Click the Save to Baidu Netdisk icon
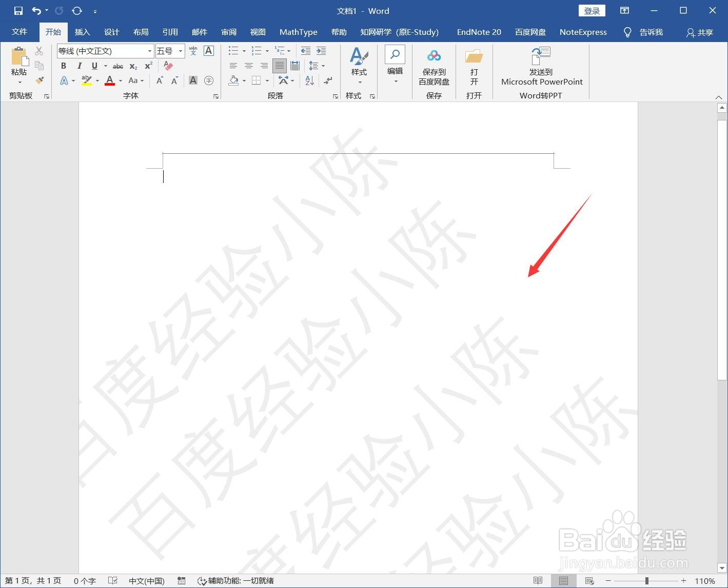The width and height of the screenshot is (728, 588). coord(434,56)
